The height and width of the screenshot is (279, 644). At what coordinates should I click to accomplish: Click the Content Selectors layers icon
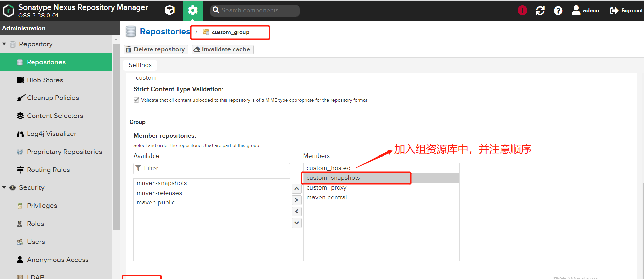pos(20,116)
